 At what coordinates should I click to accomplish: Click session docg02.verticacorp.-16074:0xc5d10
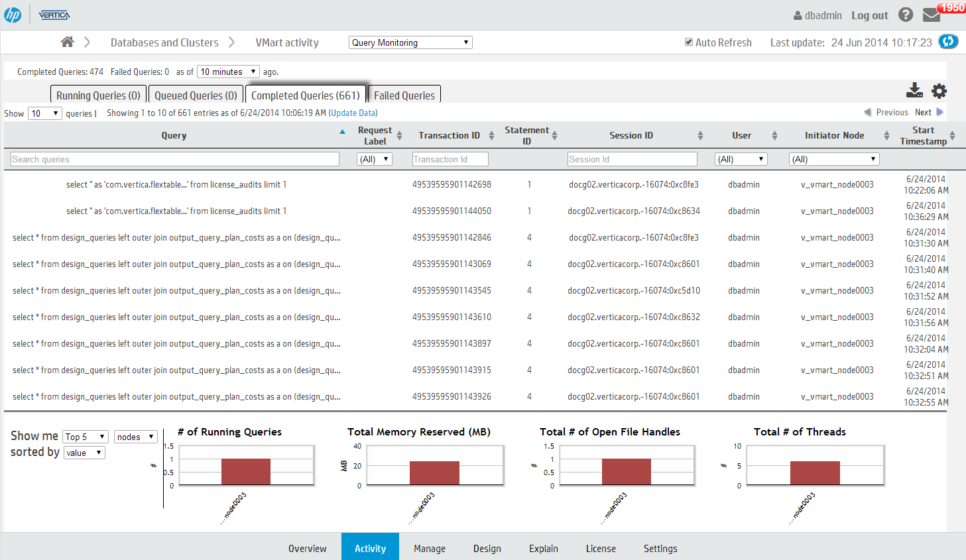click(634, 291)
